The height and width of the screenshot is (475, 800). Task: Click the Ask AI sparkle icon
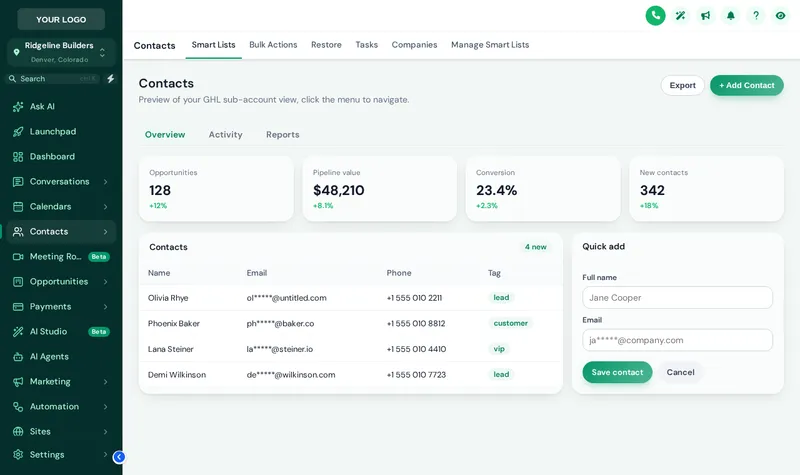18,107
